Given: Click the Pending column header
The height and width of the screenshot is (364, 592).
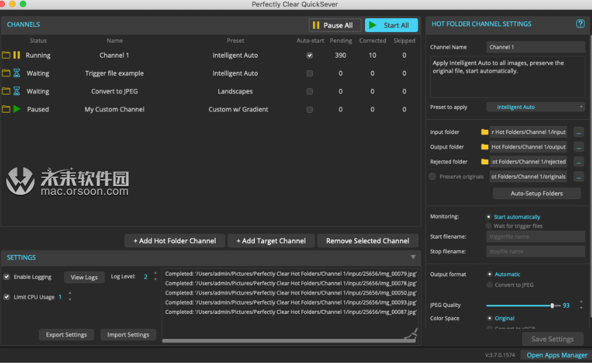Looking at the screenshot, I should click(341, 40).
